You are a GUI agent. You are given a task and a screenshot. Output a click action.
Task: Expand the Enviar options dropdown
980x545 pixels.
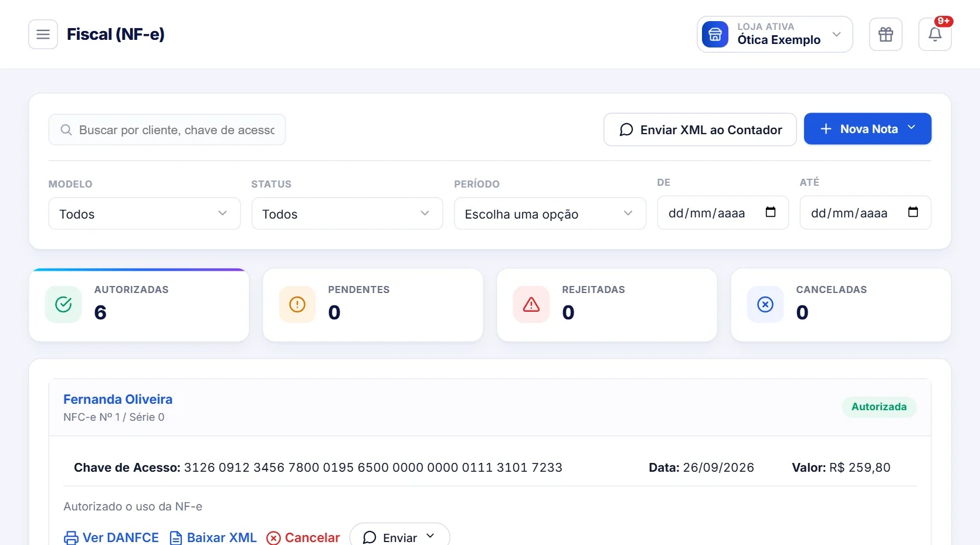click(399, 537)
